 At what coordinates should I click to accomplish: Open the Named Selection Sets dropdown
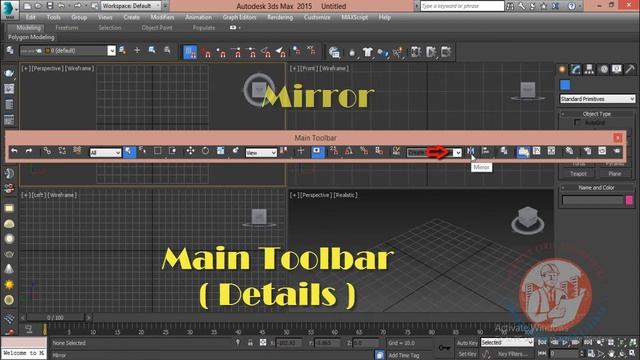pyautogui.click(x=434, y=153)
